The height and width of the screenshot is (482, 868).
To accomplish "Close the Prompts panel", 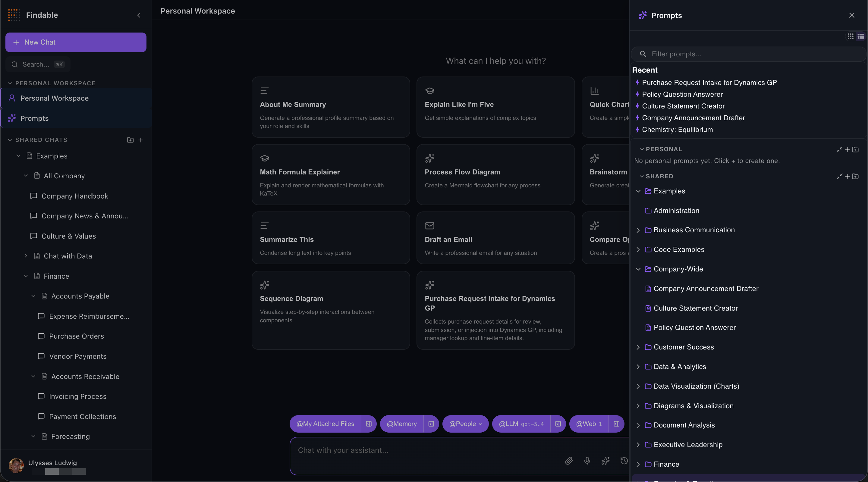I will [851, 15].
